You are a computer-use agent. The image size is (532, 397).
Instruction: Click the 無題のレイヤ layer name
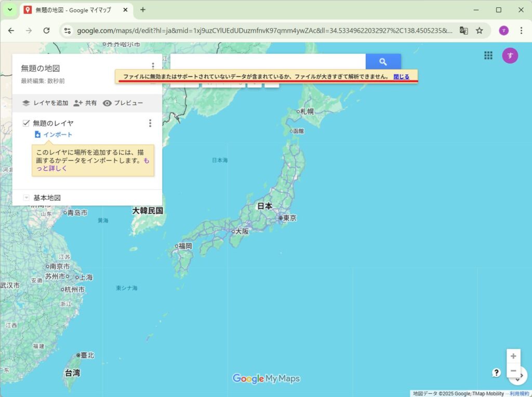[54, 123]
